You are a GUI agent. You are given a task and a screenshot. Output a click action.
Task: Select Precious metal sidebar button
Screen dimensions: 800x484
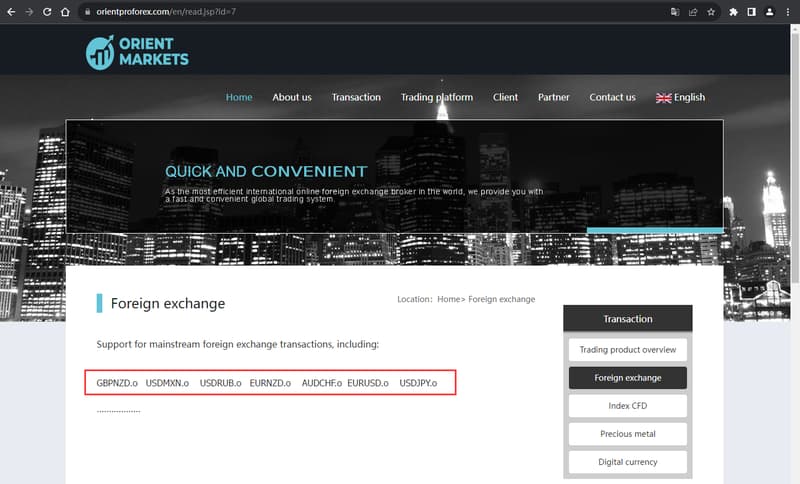click(628, 434)
